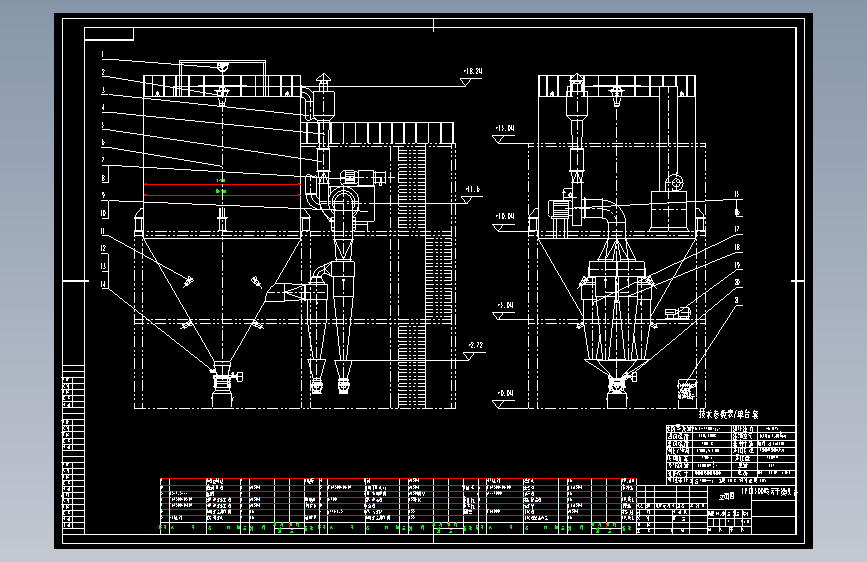Screen dimensions: 867x562
Task: Click the 总图 cell in the title block
Action: pyautogui.click(x=727, y=496)
